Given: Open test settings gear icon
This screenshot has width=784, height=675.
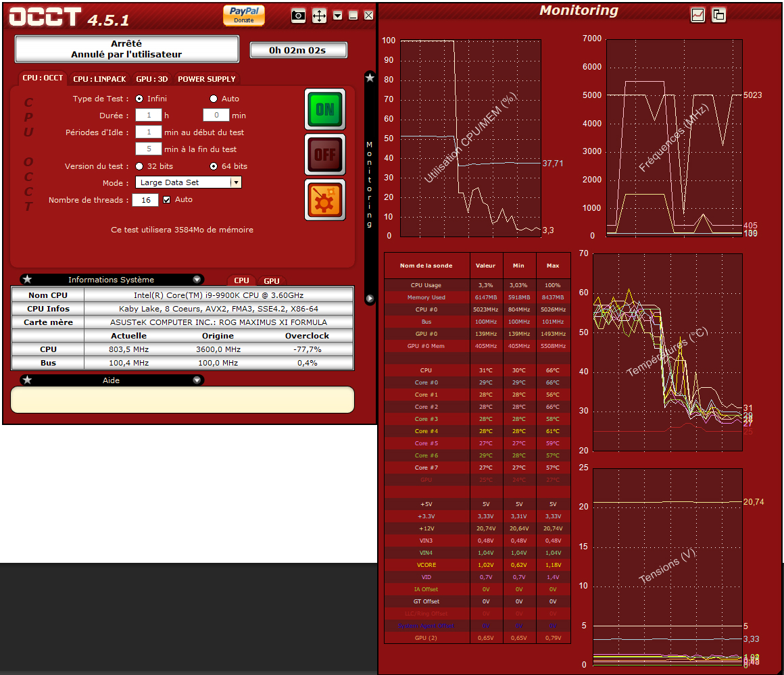Looking at the screenshot, I should point(324,200).
